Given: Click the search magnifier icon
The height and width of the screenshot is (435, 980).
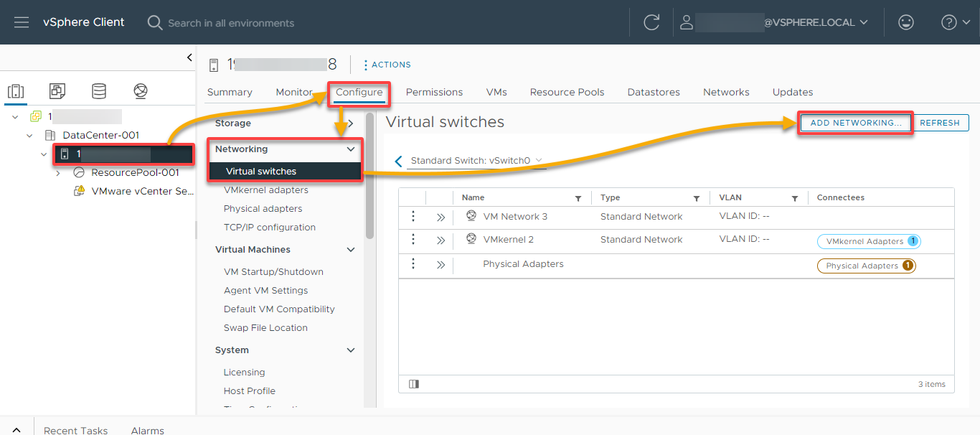Looking at the screenshot, I should [154, 23].
